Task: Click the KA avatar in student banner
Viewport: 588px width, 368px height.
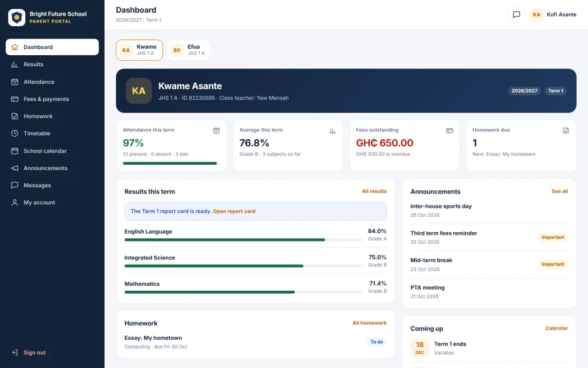Action: 139,91
